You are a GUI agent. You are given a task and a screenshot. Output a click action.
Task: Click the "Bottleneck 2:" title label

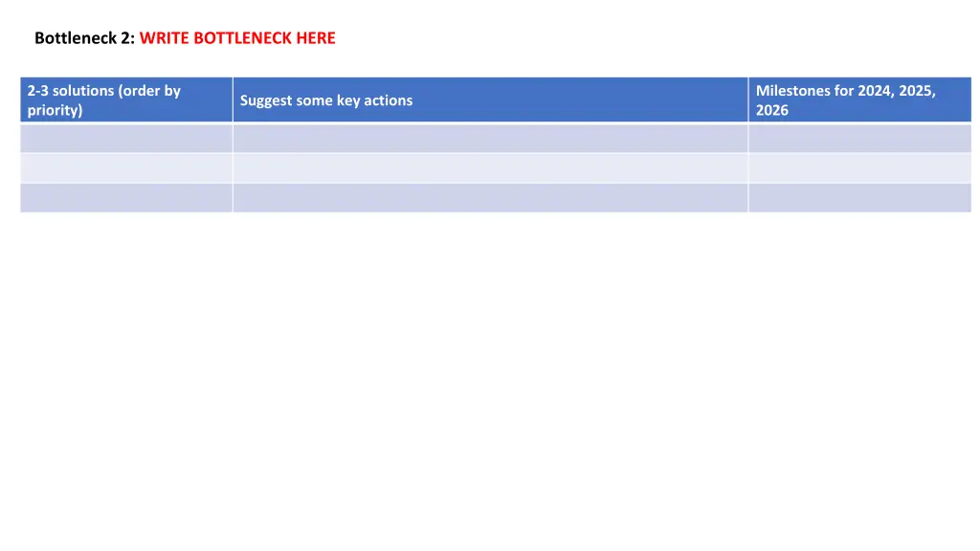(84, 38)
